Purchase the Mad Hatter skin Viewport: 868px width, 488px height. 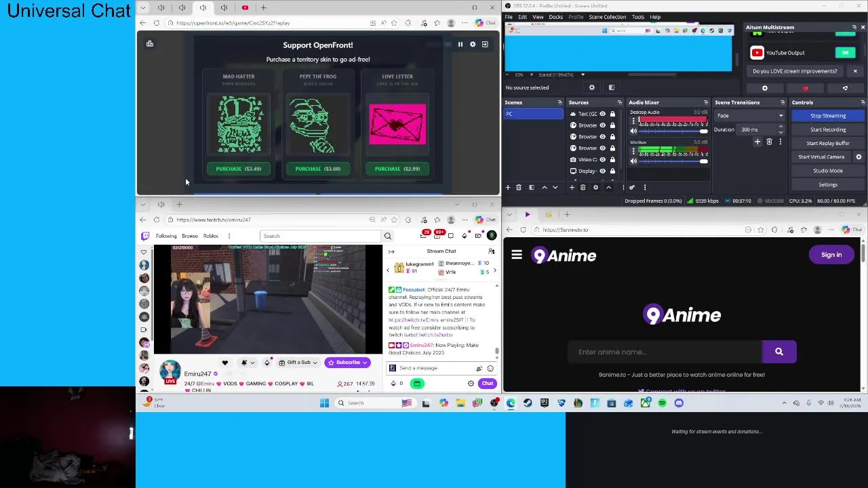tap(239, 169)
